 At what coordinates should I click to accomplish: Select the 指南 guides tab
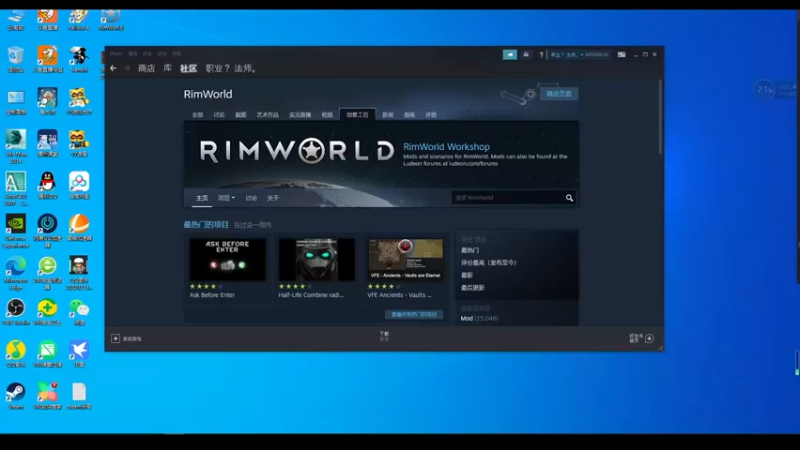tap(409, 115)
